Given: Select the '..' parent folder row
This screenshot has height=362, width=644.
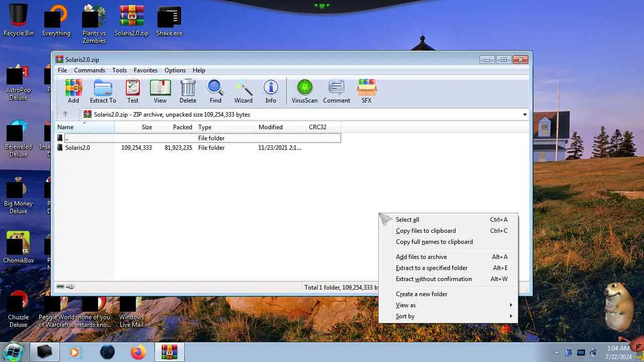Looking at the screenshot, I should [x=198, y=138].
